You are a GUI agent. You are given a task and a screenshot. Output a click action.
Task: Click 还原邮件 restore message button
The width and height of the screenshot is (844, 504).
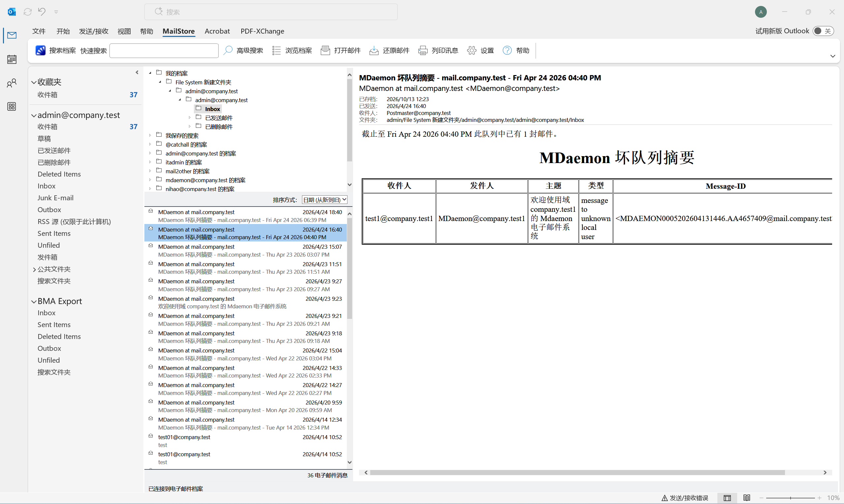(389, 50)
